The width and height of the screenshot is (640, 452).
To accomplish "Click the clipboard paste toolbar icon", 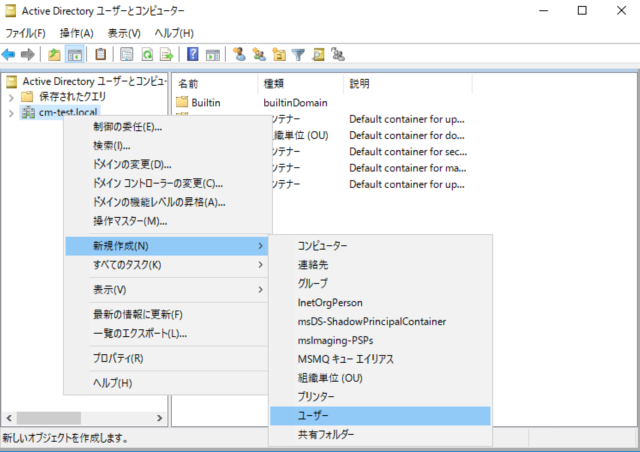I will coord(100,54).
